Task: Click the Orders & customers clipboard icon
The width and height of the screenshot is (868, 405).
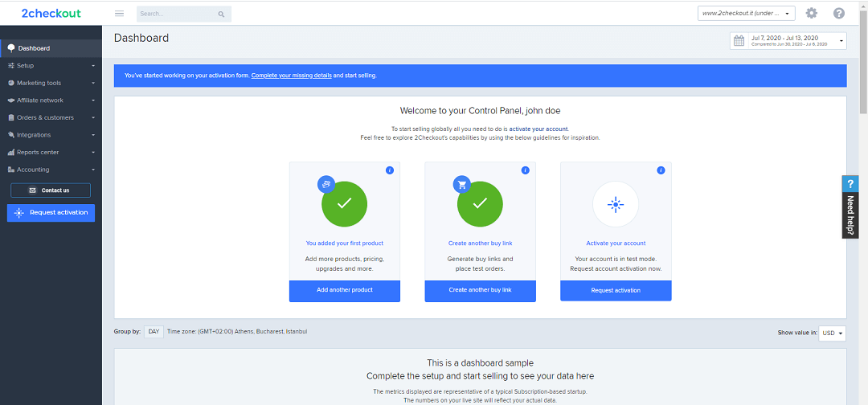Action: 11,117
